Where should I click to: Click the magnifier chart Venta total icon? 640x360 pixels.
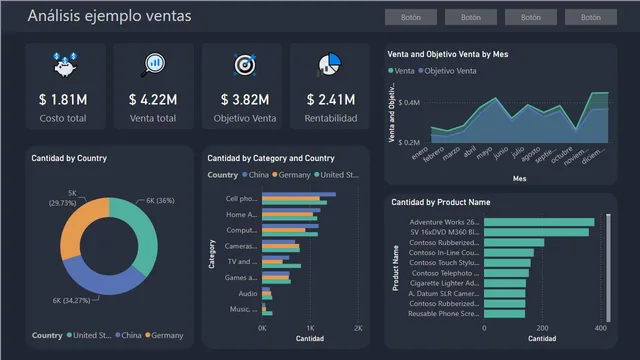153,64
